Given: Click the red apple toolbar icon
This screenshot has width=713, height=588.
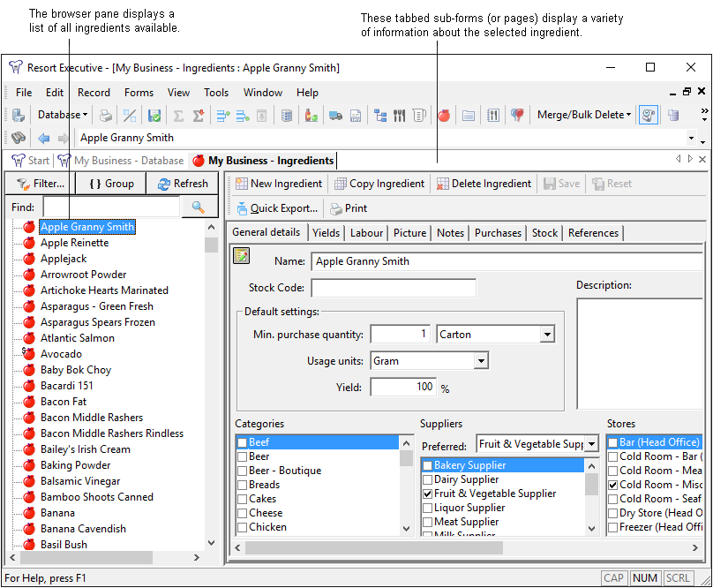Looking at the screenshot, I should point(444,115).
